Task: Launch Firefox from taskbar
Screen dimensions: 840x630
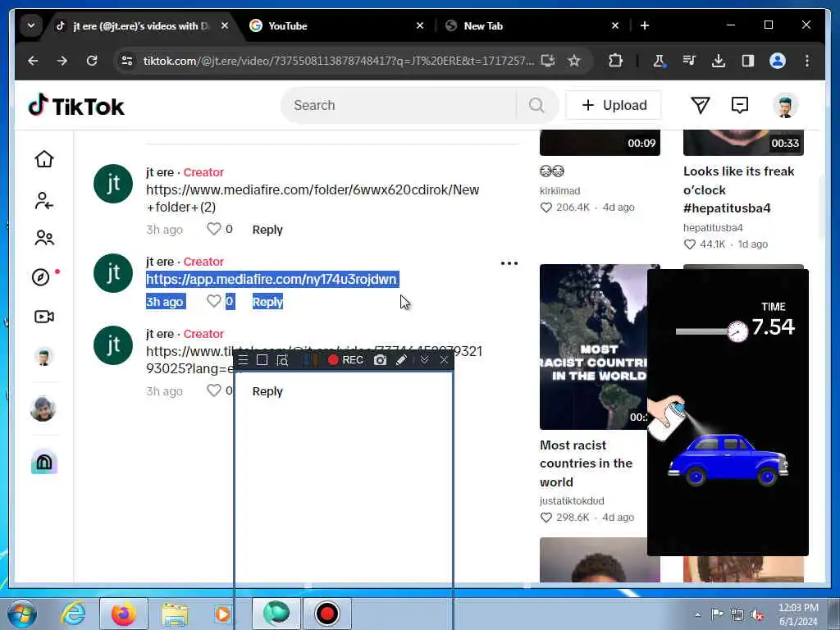Action: [124, 614]
